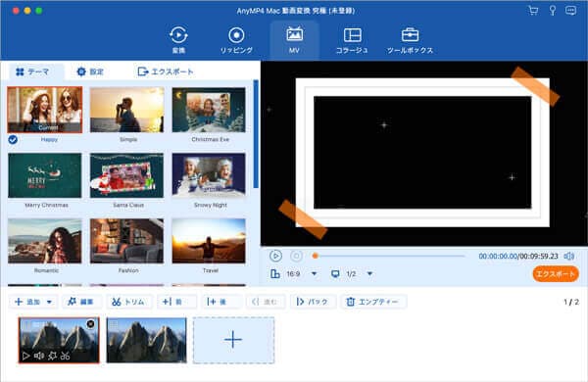Select the Merry Christmas theme

45,175
